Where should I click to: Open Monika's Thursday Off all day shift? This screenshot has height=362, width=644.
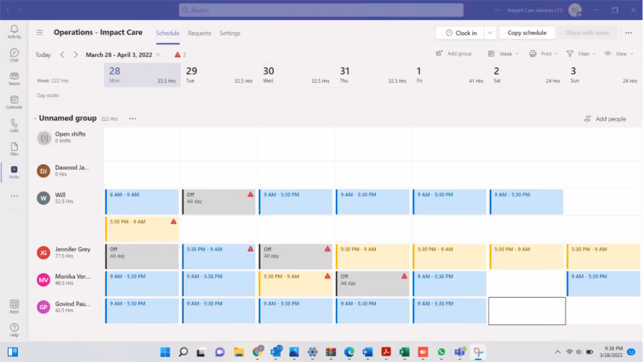372,283
